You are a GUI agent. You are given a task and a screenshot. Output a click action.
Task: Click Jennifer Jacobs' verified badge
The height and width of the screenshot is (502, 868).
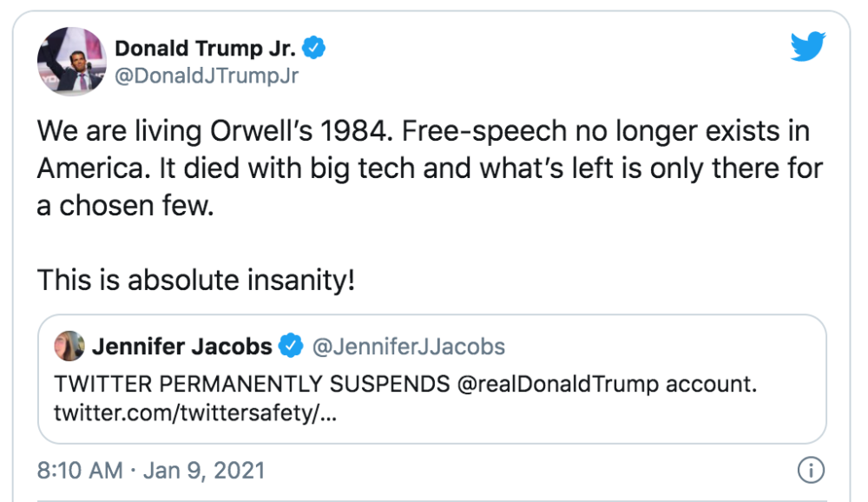point(291,346)
